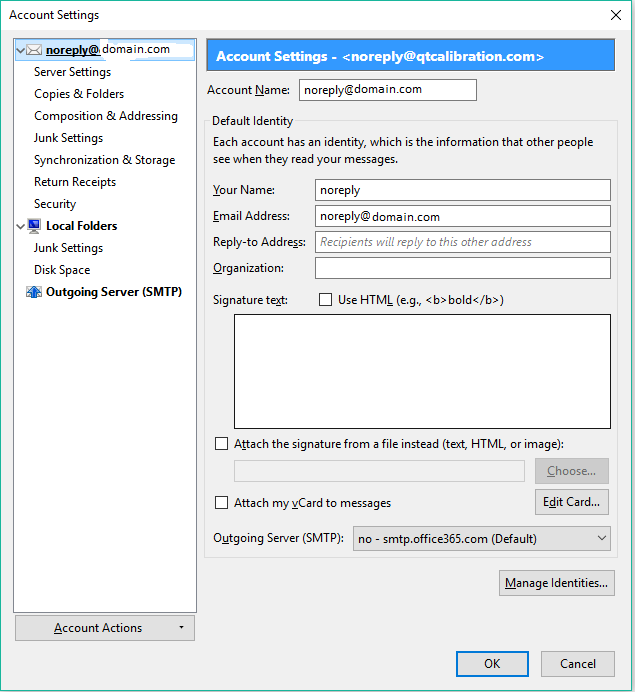The width and height of the screenshot is (635, 692).
Task: Go to Composition & Addressing settings
Action: [105, 116]
